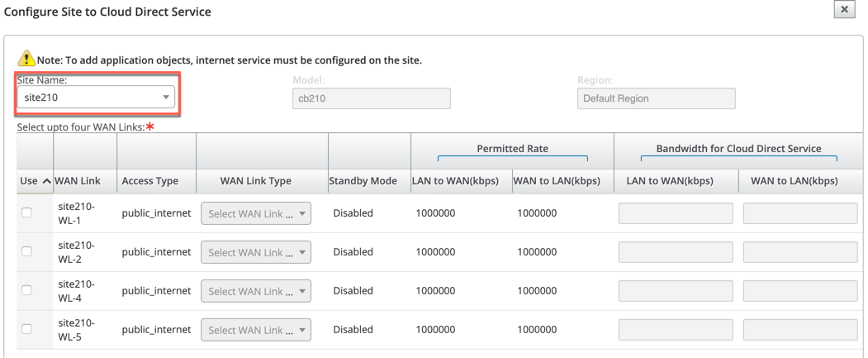
Task: Click the WAN Link Type column header
Action: click(263, 181)
